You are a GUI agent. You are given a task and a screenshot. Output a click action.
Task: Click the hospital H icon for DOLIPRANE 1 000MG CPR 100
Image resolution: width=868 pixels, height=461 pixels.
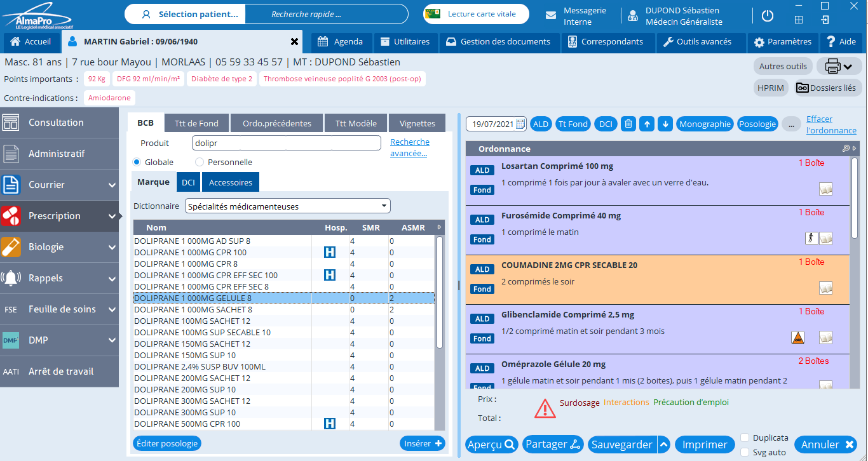(330, 253)
